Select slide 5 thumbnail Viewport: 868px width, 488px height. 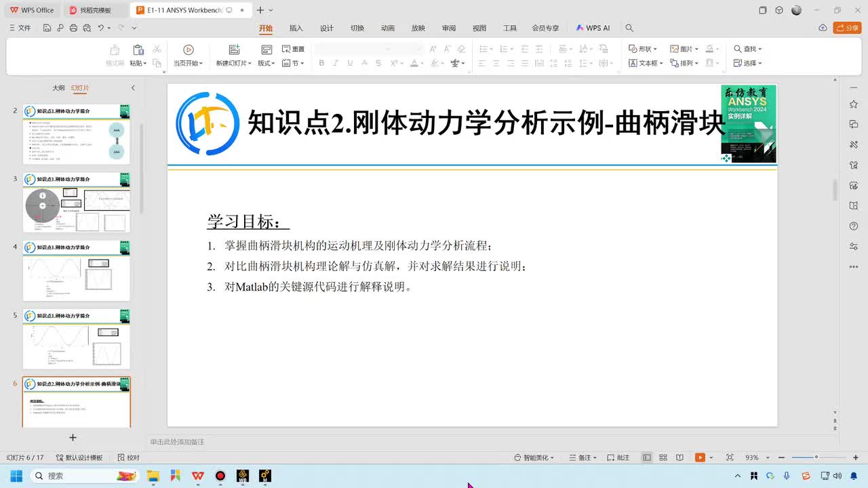76,339
